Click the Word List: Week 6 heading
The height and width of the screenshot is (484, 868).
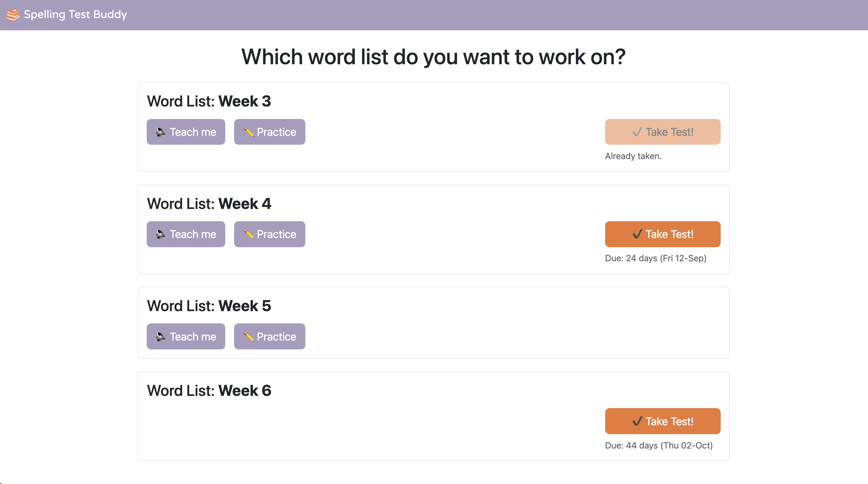pos(209,390)
